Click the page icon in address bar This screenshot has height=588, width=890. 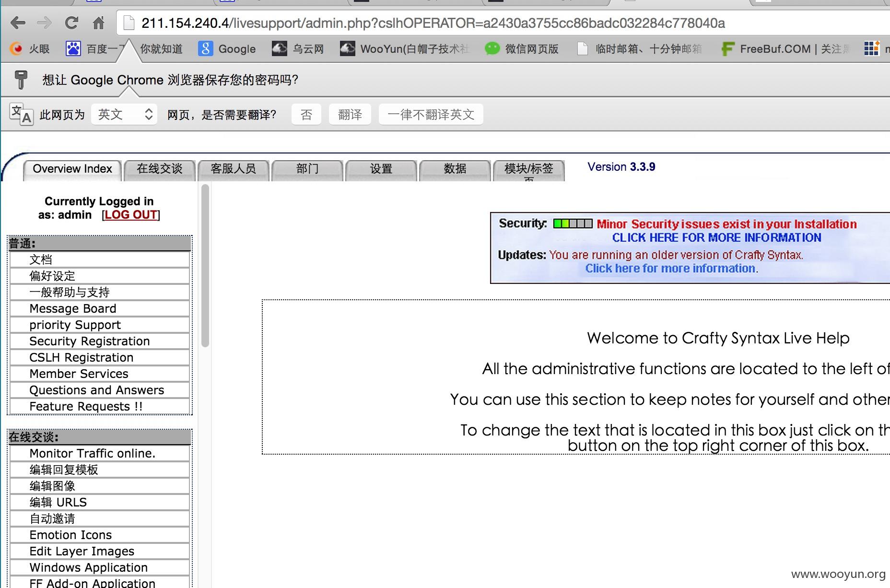point(129,23)
